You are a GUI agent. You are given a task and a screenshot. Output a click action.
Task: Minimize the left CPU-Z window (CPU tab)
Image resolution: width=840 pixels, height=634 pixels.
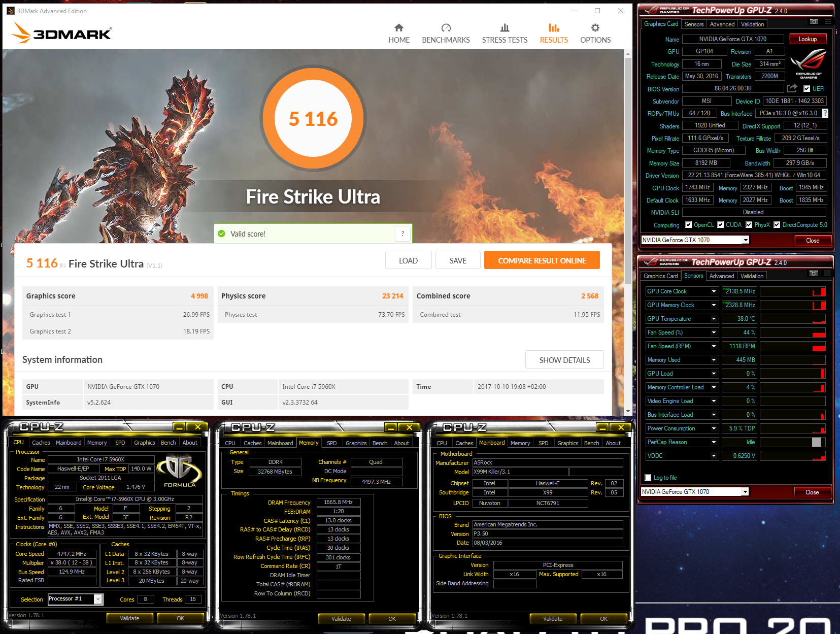[179, 427]
